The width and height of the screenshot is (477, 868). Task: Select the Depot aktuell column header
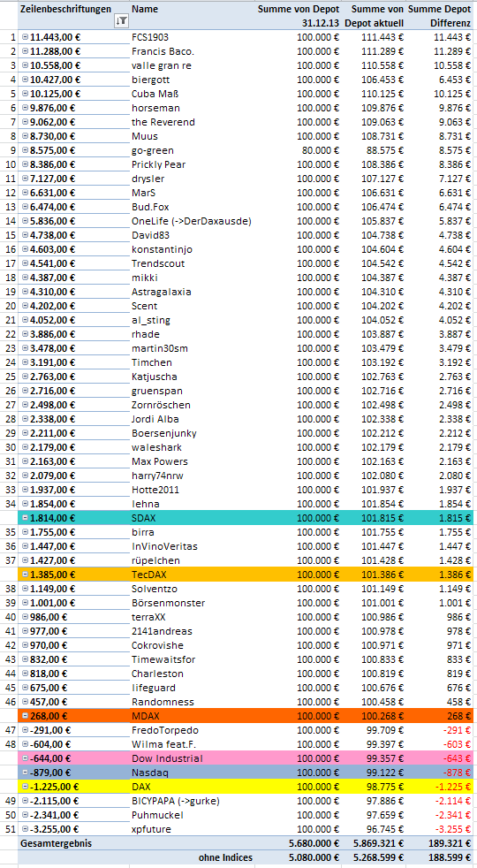[374, 16]
